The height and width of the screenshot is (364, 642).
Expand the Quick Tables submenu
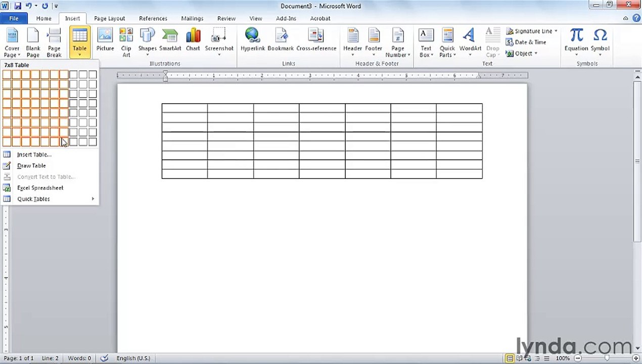click(x=50, y=199)
